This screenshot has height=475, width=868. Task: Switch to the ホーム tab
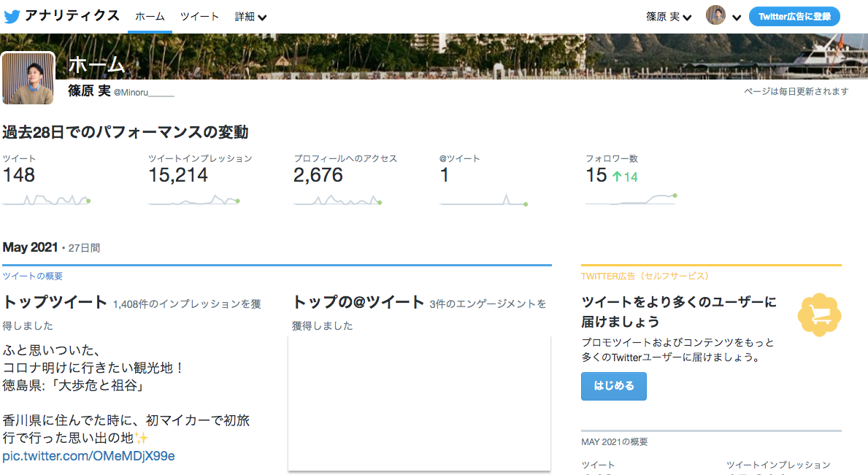click(150, 17)
